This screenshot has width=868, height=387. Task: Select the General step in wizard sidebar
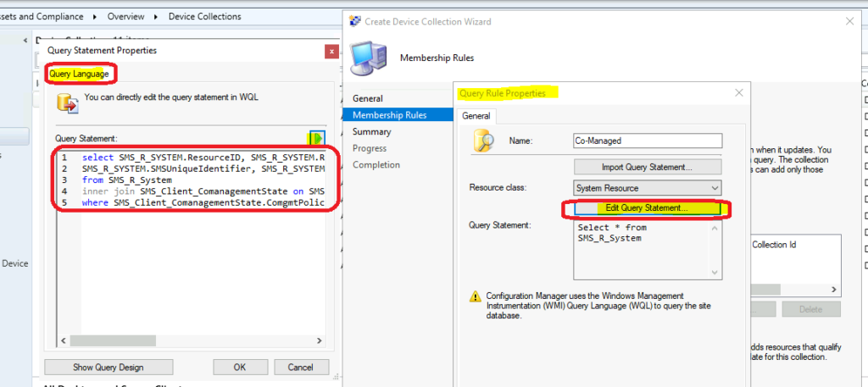point(368,99)
